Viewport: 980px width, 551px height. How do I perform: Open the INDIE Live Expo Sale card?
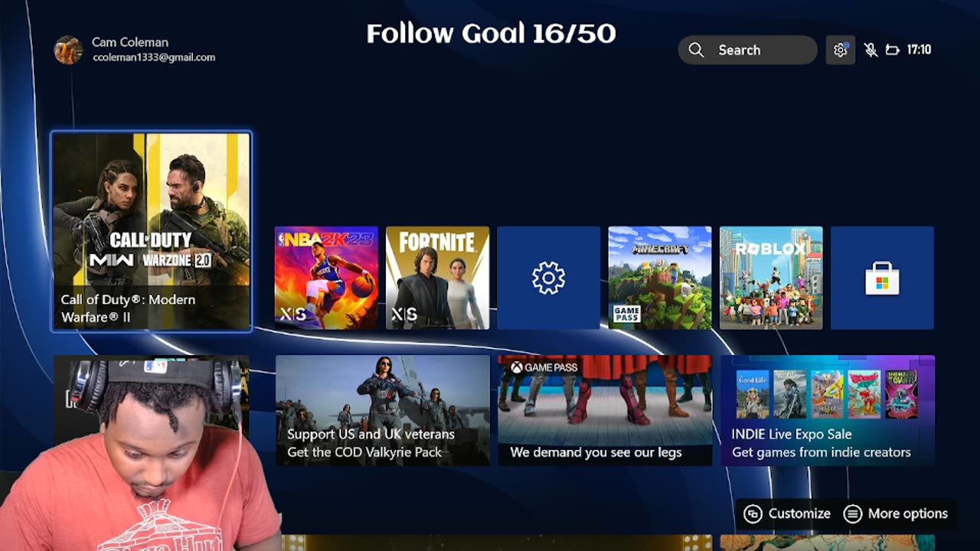[828, 410]
